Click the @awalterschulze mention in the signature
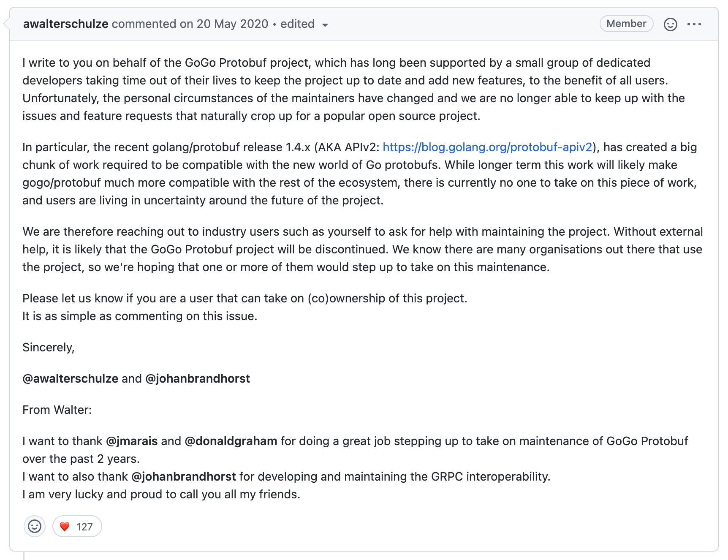Viewport: 728px width, 560px height. pos(70,378)
